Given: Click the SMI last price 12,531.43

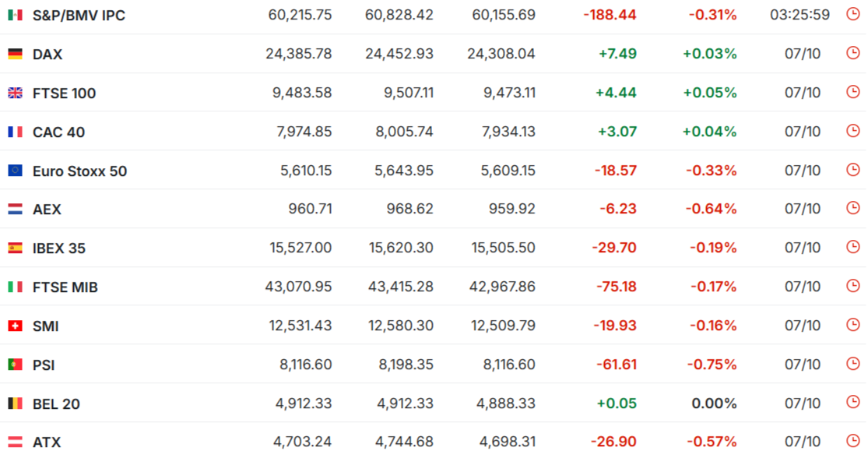Looking at the screenshot, I should (300, 326).
